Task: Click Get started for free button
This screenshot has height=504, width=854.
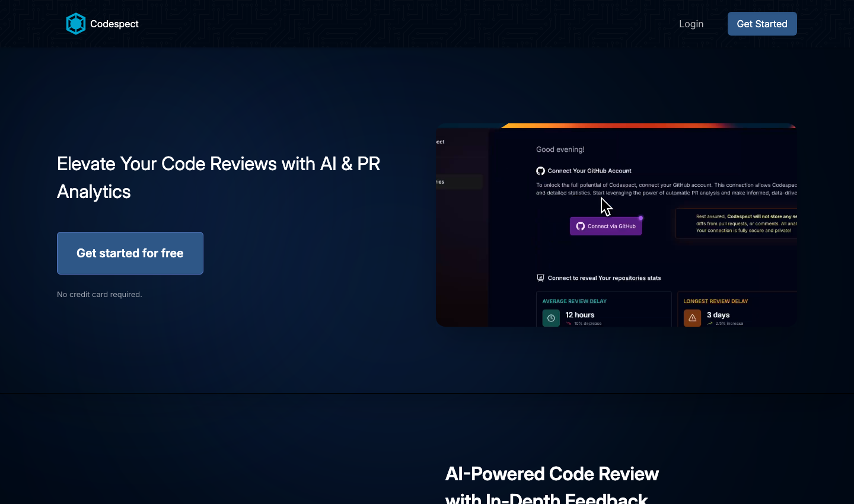Action: click(130, 253)
